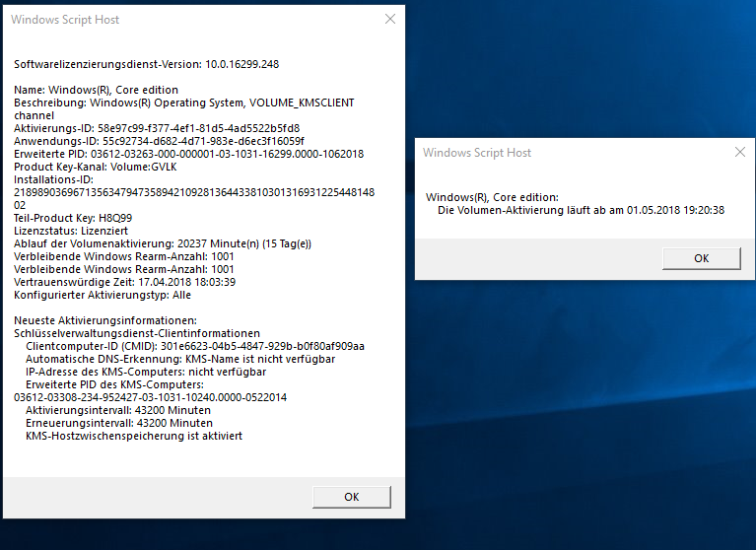The image size is (756, 550).
Task: Click the 'Installations-ID:' label
Action: 53,179
